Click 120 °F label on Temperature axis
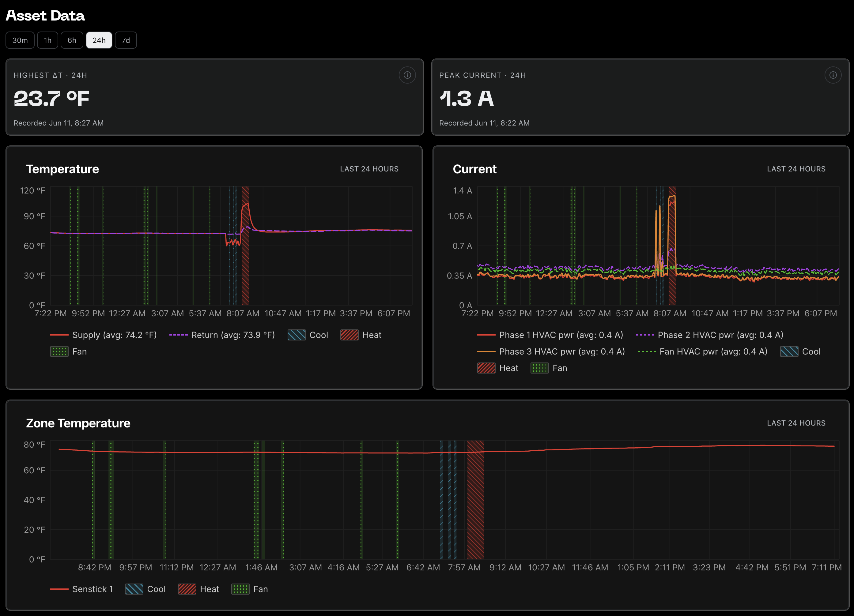Screen dimensions: 854x616 [32, 190]
